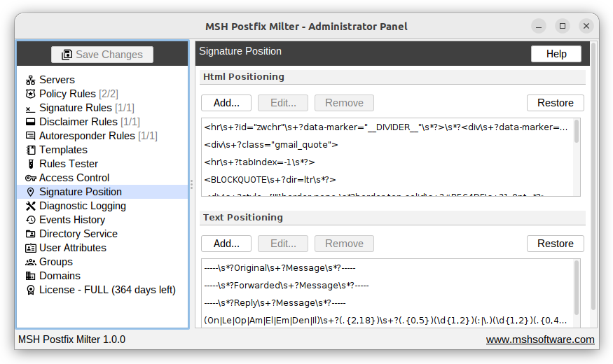The width and height of the screenshot is (613, 364).
Task: Click the sidebar splitter handle
Action: (191, 185)
